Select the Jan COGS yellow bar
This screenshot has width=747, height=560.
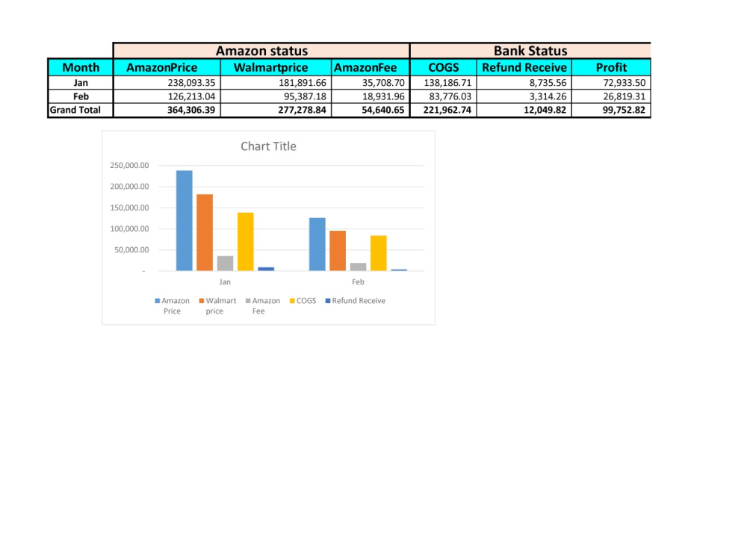pos(246,242)
